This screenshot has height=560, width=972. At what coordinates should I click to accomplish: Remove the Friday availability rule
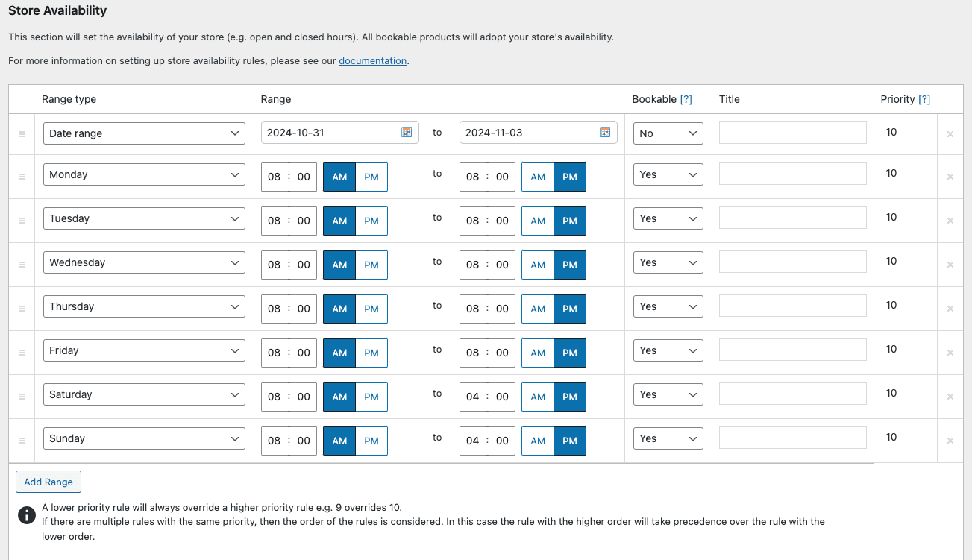pyautogui.click(x=950, y=352)
